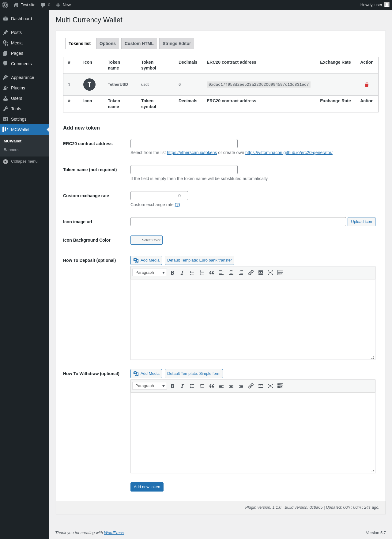The width and height of the screenshot is (392, 539).
Task: Click inside the How To Deposit text area
Action: (x=253, y=317)
